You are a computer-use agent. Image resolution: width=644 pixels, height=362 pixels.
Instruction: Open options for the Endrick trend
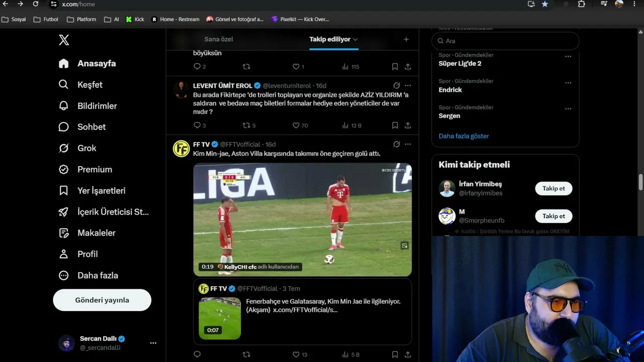(x=568, y=82)
